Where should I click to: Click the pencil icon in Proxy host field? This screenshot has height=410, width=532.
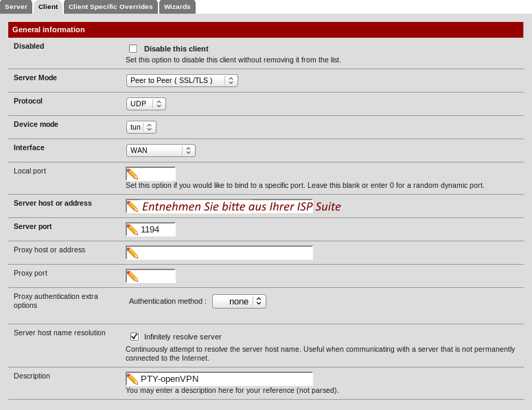click(132, 253)
